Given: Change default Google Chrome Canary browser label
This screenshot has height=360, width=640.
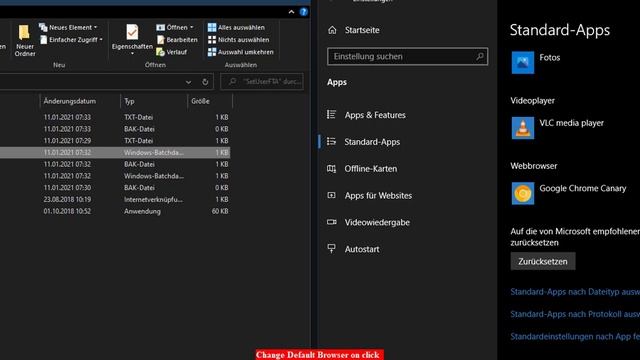Looking at the screenshot, I should click(582, 188).
